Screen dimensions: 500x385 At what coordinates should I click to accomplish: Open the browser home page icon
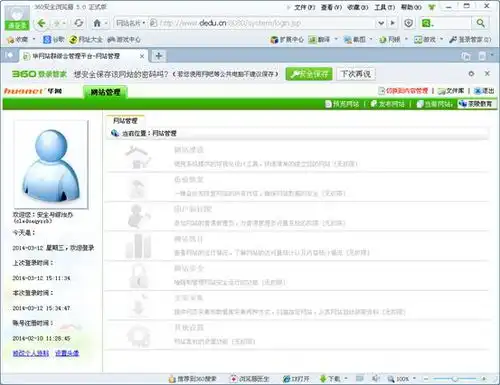point(97,23)
